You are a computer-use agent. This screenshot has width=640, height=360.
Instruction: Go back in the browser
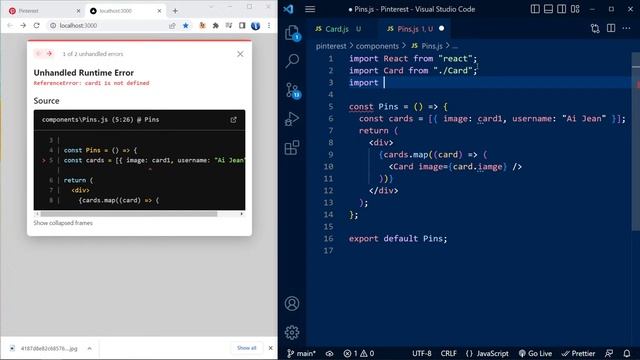point(10,25)
